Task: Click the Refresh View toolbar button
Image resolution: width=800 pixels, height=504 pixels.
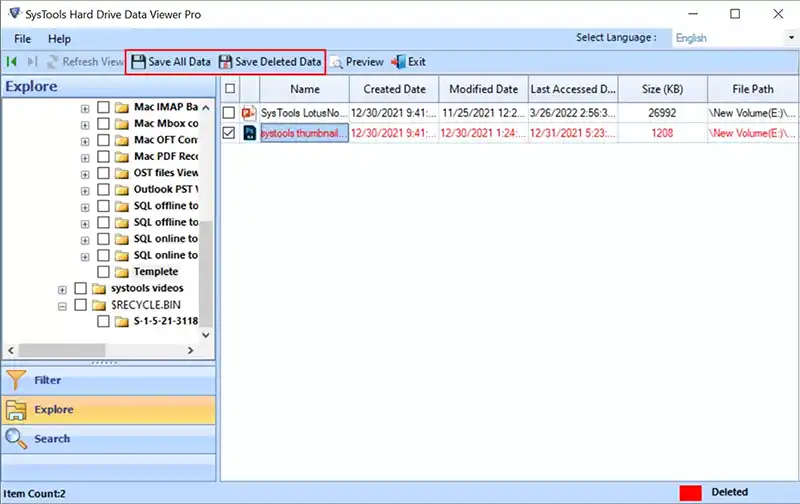Action: pyautogui.click(x=85, y=62)
